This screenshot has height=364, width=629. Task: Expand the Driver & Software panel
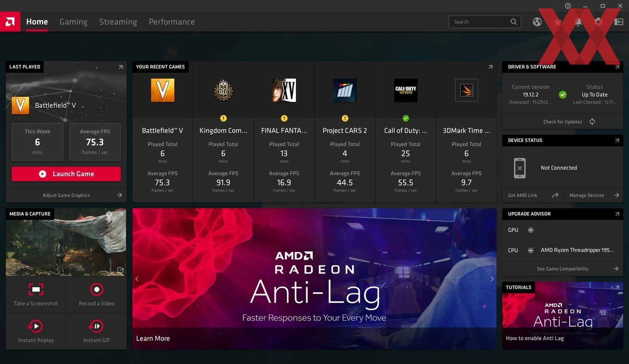(x=617, y=67)
